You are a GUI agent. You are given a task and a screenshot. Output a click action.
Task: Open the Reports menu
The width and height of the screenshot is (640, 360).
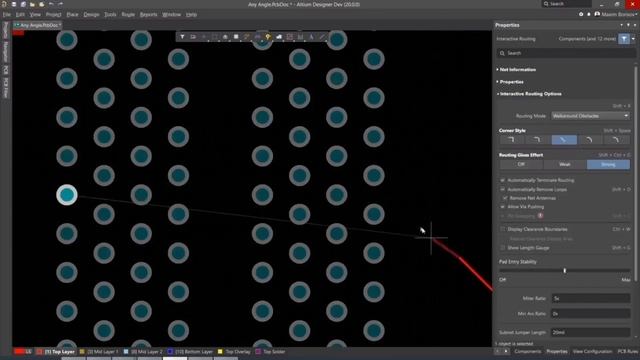tap(148, 14)
